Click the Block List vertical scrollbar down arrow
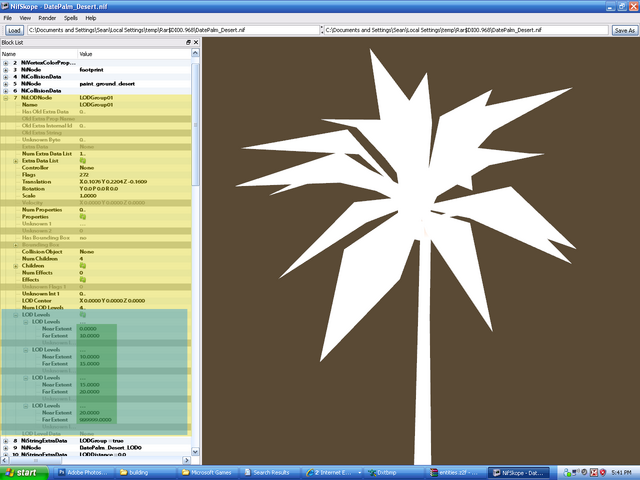The image size is (640, 480). pos(195,451)
